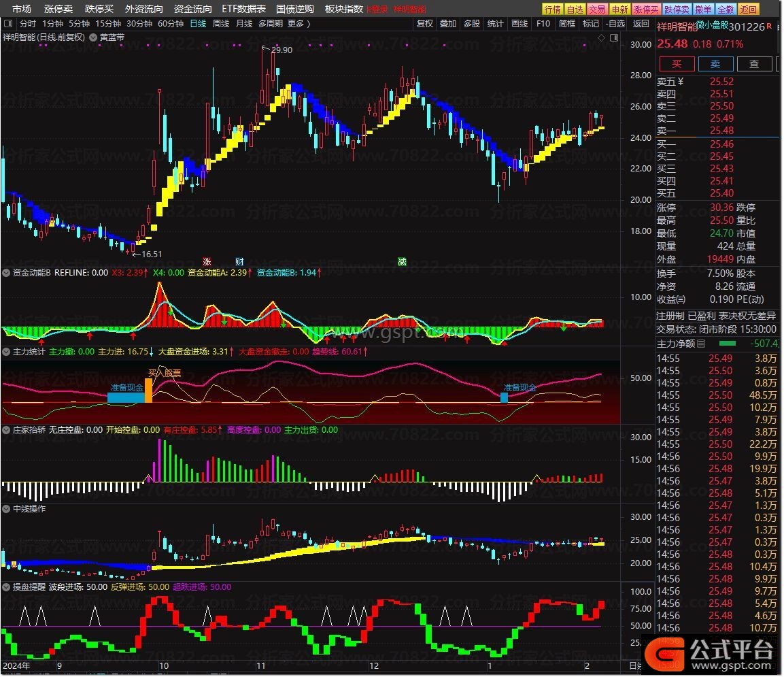Image resolution: width=784 pixels, height=677 pixels.
Task: Open the 主力净额 list icon
Action: tap(701, 344)
